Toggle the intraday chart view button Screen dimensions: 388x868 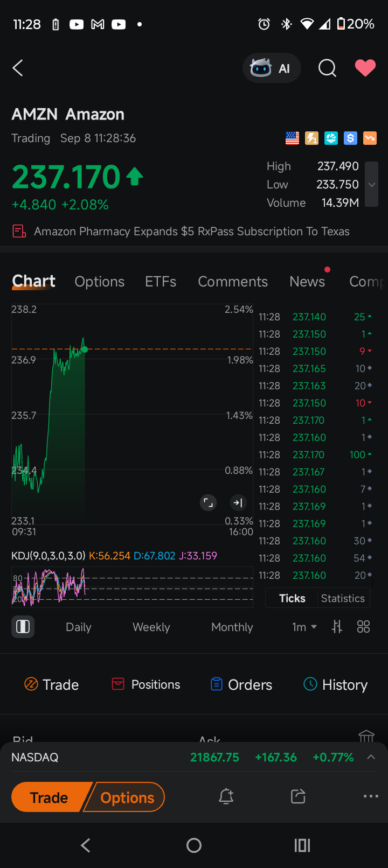tap(23, 627)
